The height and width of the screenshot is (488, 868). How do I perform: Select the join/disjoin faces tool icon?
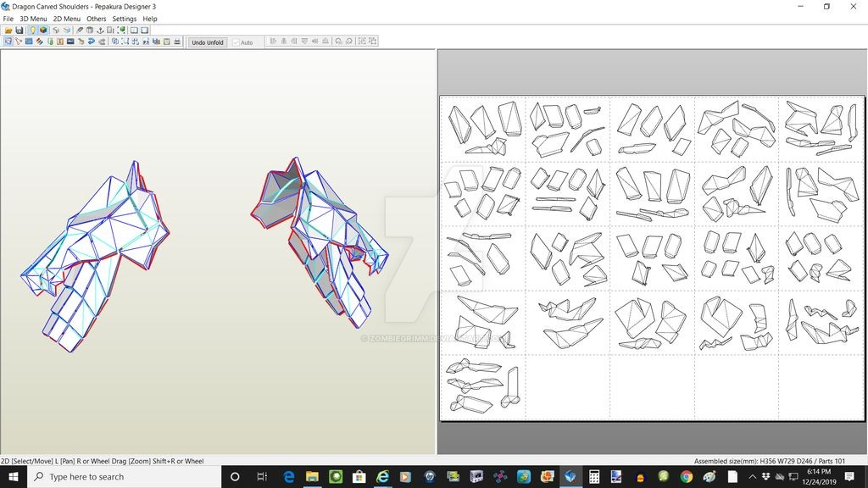click(x=19, y=42)
